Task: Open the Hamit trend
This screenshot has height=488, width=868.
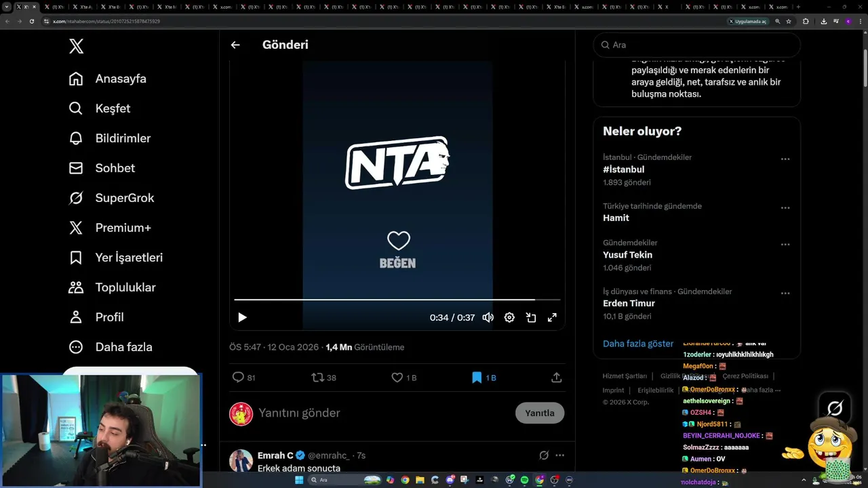Action: pyautogui.click(x=616, y=218)
